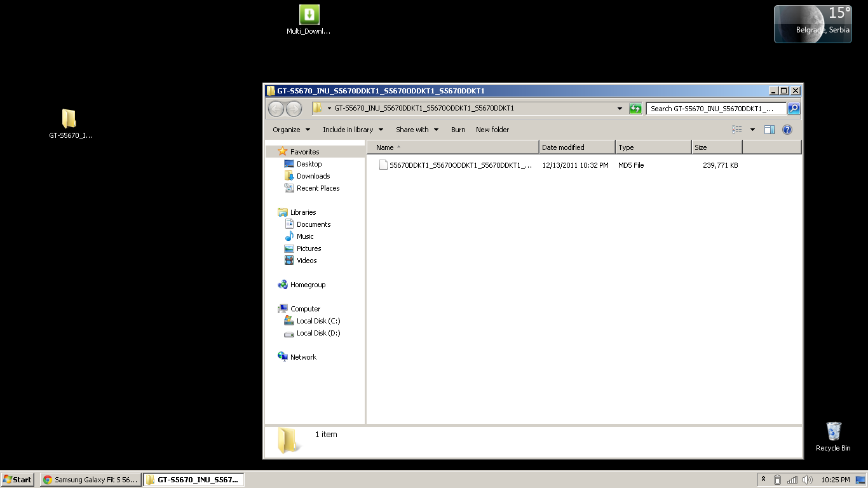Sort by the Size column header
The image size is (868, 488).
coord(717,147)
